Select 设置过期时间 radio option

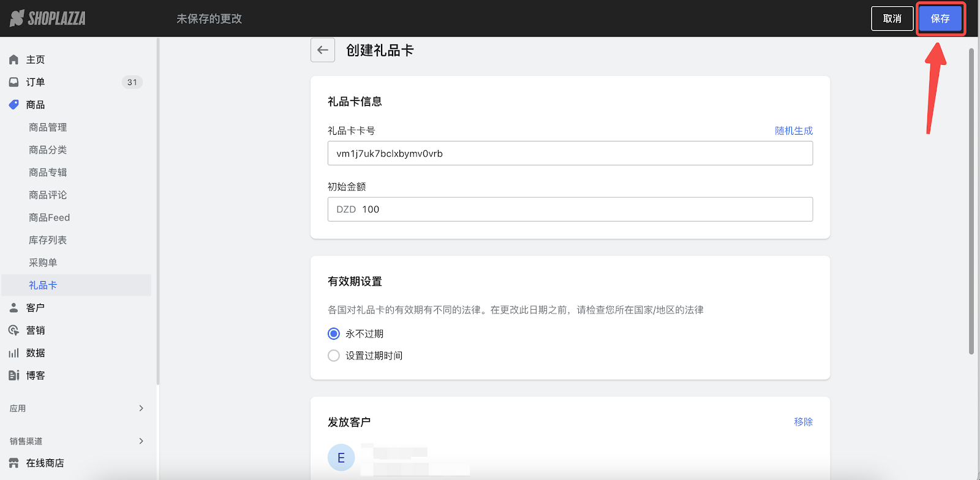point(334,356)
